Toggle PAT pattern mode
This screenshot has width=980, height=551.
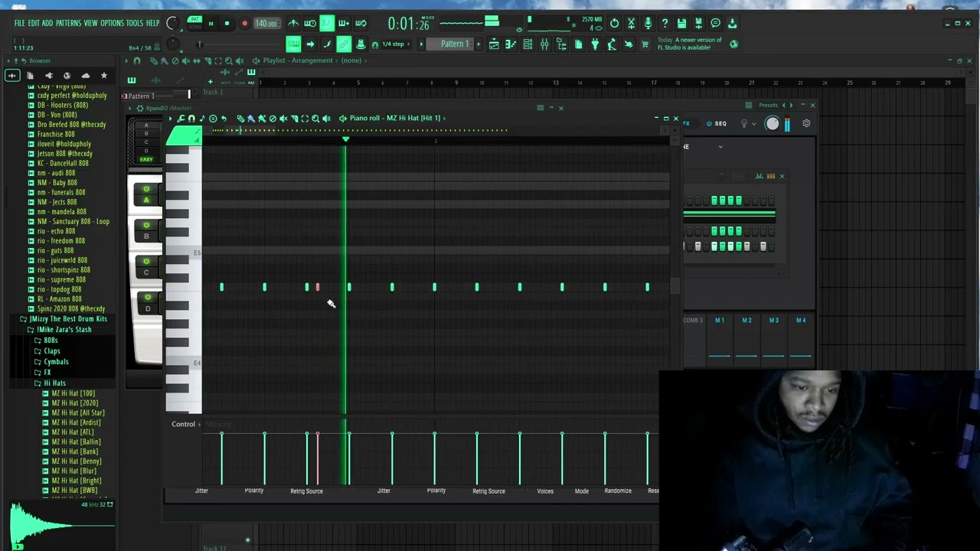click(x=194, y=20)
